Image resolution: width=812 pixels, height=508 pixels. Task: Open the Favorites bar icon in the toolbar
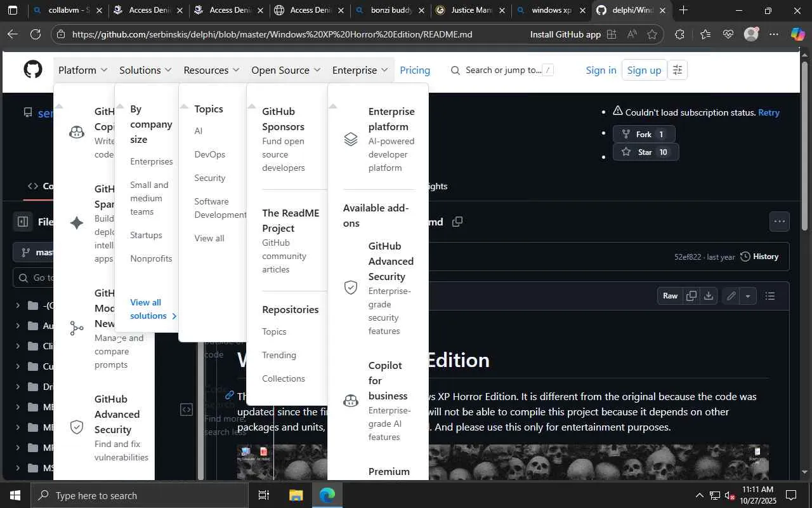pos(705,34)
